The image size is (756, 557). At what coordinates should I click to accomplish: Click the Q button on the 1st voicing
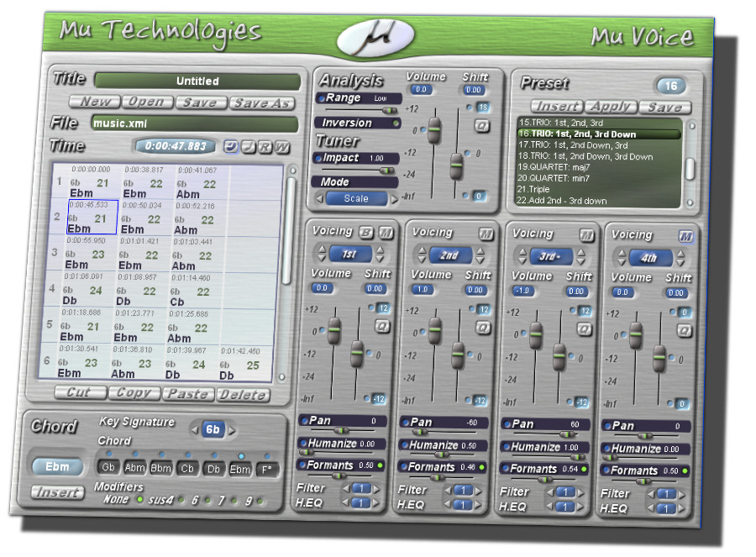click(382, 327)
